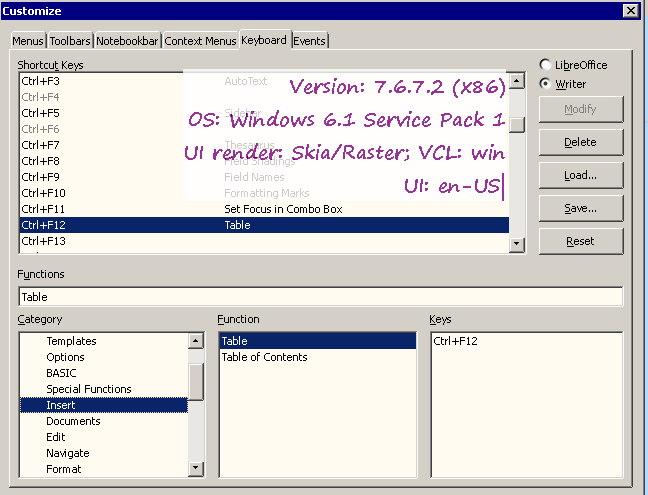
Task: Select the Format category
Action: click(x=104, y=469)
